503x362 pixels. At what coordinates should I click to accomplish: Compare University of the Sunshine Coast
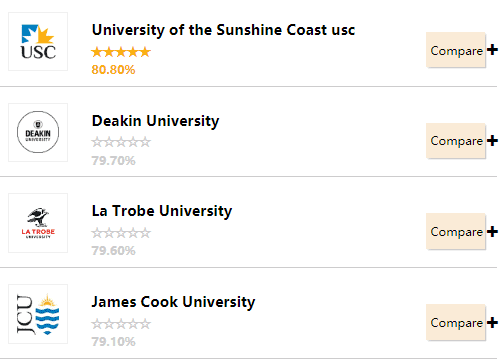click(x=456, y=50)
